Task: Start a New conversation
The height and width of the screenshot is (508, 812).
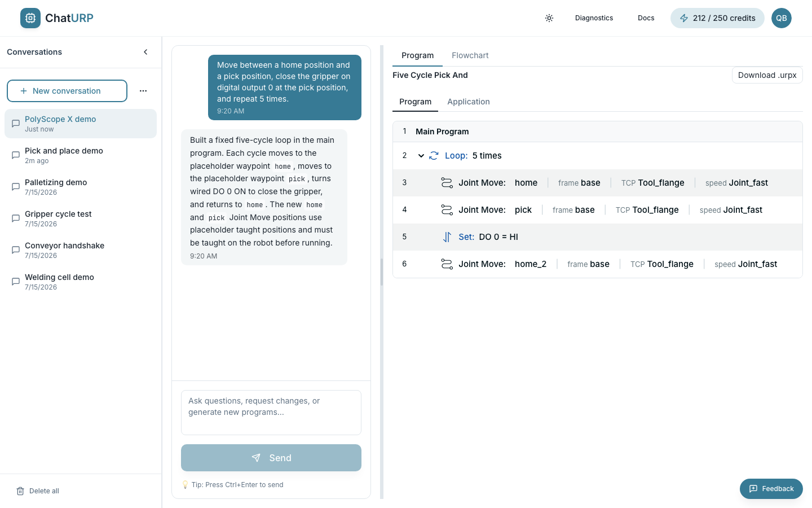Action: click(x=67, y=91)
